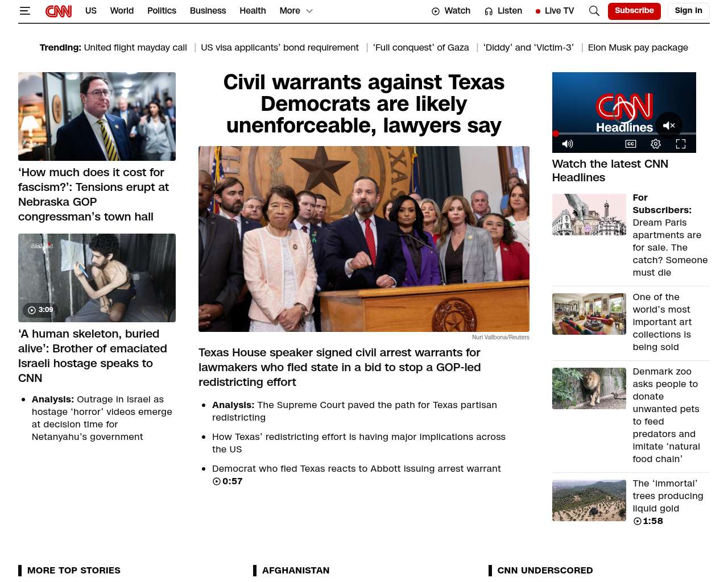This screenshot has height=582, width=728.
Task: Click the Listen headphones icon
Action: pyautogui.click(x=489, y=11)
